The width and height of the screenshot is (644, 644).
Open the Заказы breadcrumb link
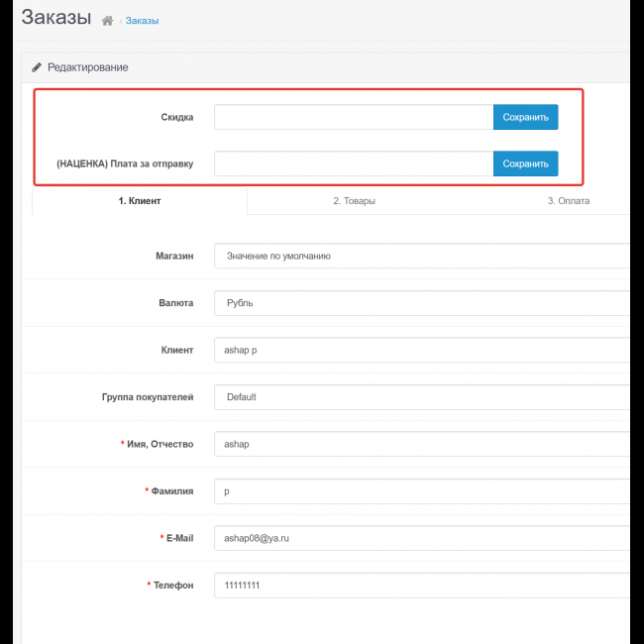click(x=142, y=21)
